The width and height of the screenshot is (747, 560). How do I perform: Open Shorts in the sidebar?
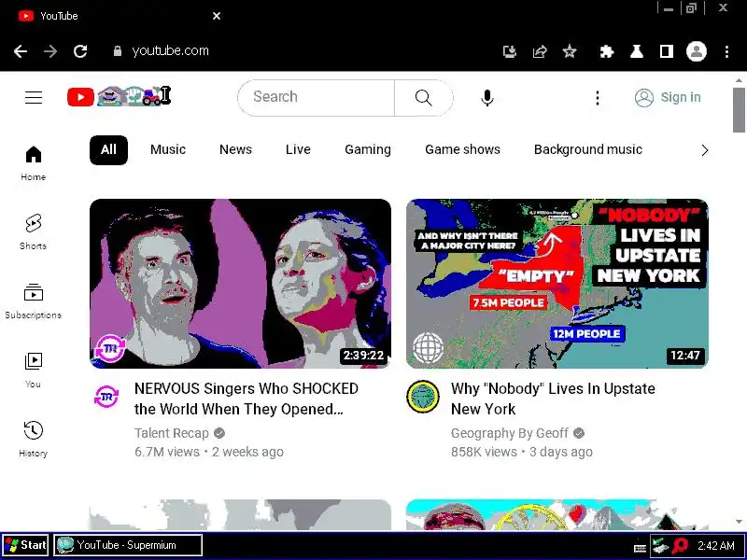tap(34, 231)
